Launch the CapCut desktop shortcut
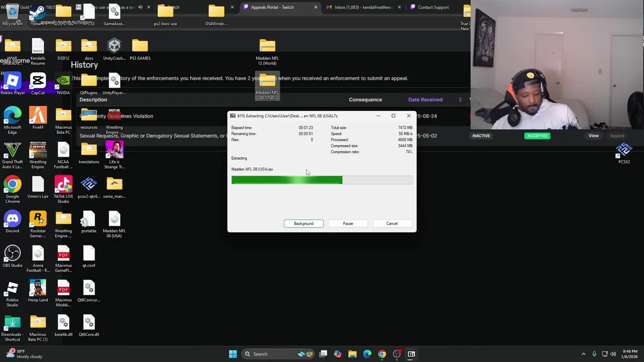Viewport: 644px width, 362px height. pos(38,84)
